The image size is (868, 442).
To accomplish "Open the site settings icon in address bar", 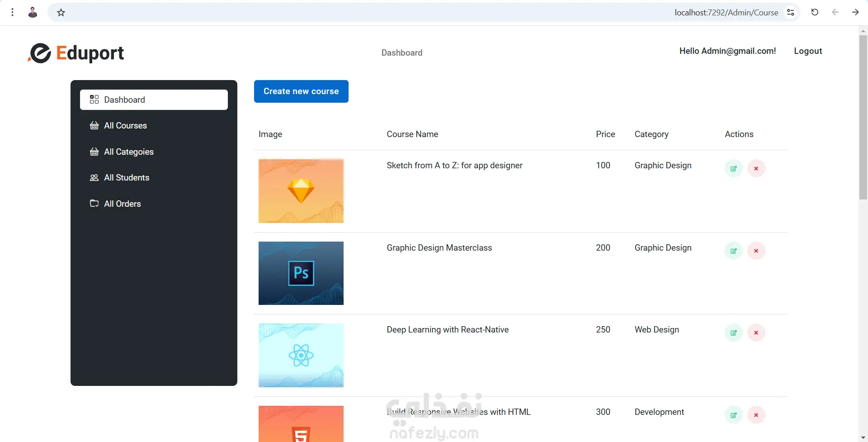I will 791,13.
